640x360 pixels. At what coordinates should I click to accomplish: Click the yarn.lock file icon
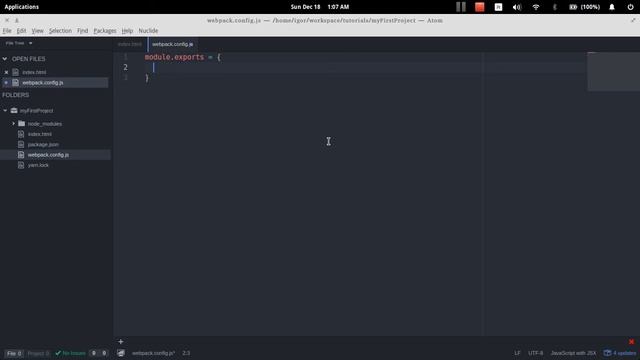click(x=21, y=165)
